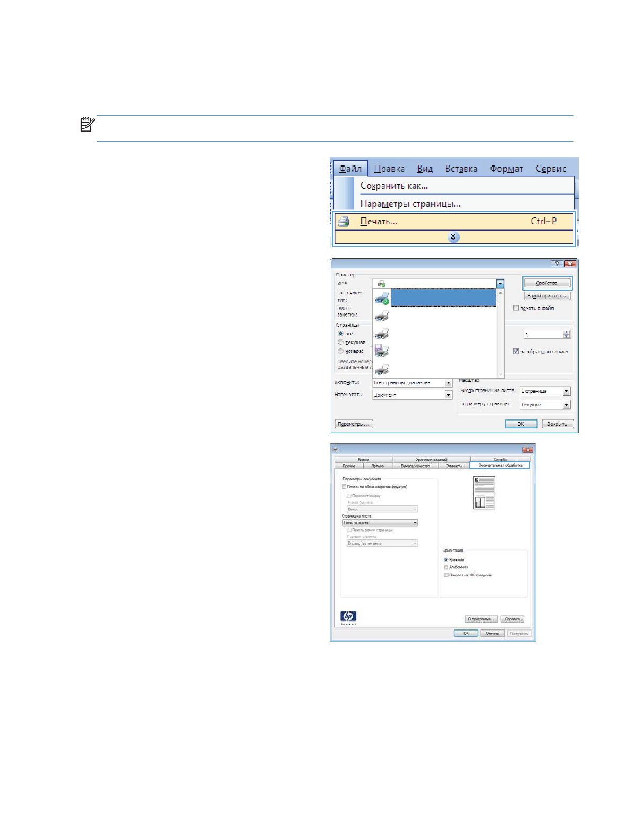631x840 pixels.
Task: Expand the '1 стр. на листе' combo box
Action: pos(415,523)
